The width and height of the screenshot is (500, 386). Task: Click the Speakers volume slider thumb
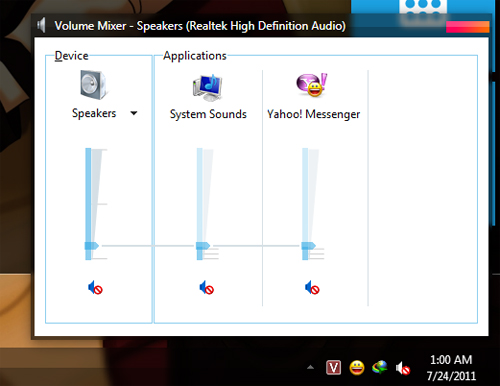click(x=92, y=246)
